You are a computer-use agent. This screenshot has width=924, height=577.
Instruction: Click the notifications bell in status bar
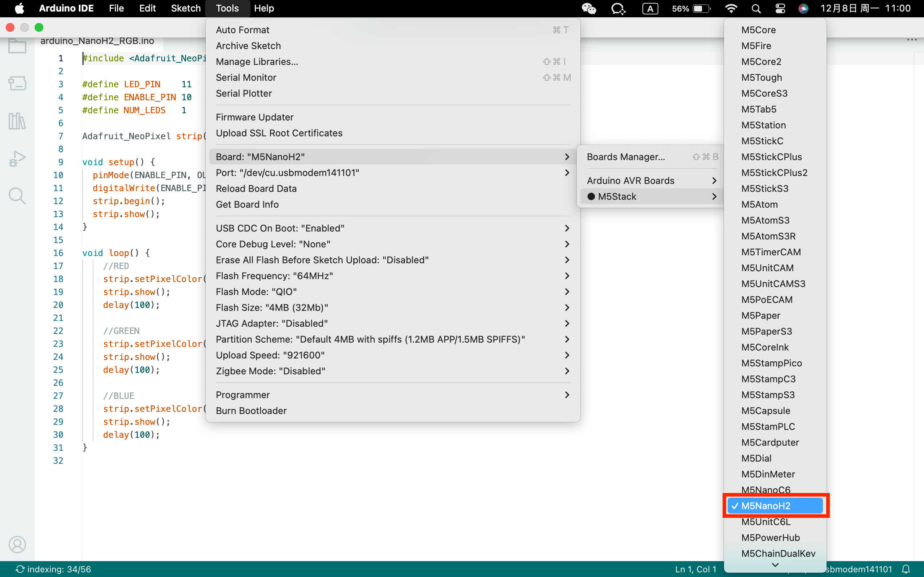pyautogui.click(x=906, y=569)
